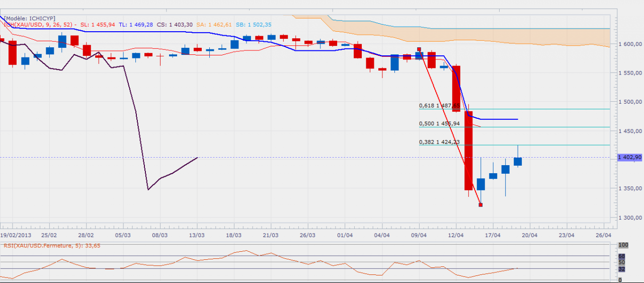Select the ICH(XAU/USD, 9, 26, 52) indicator label
Image resolution: width=644 pixels, height=283 pixels.
pyautogui.click(x=38, y=24)
